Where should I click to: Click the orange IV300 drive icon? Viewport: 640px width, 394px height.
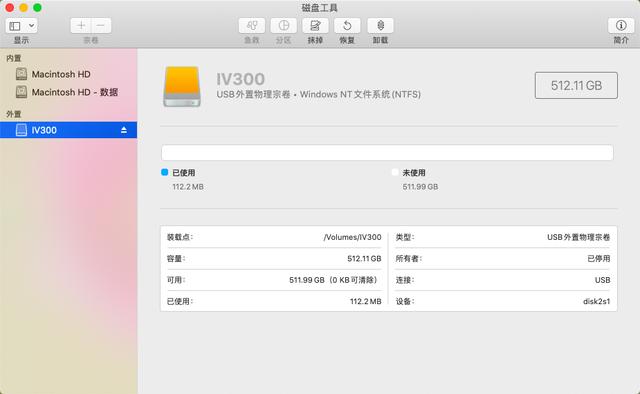[x=182, y=87]
